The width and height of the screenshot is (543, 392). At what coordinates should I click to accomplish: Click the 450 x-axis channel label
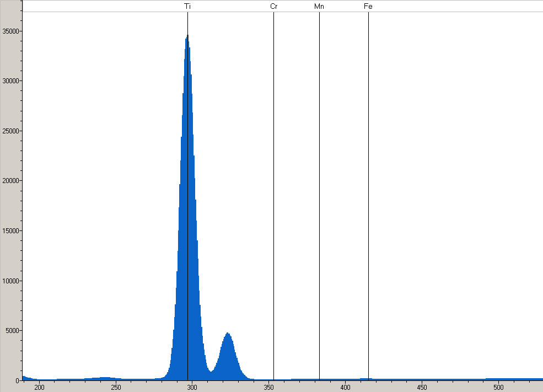coord(422,387)
